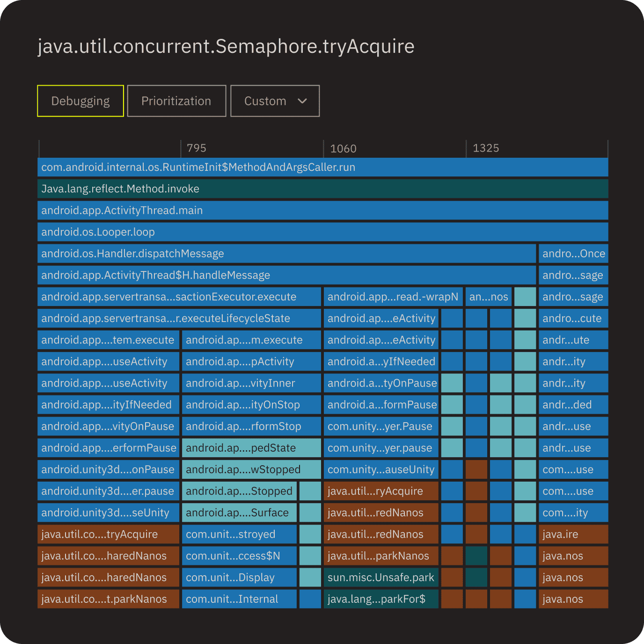Select android.os.Handler.dispatchMessage frame
Image resolution: width=644 pixels, height=644 pixels.
(286, 253)
